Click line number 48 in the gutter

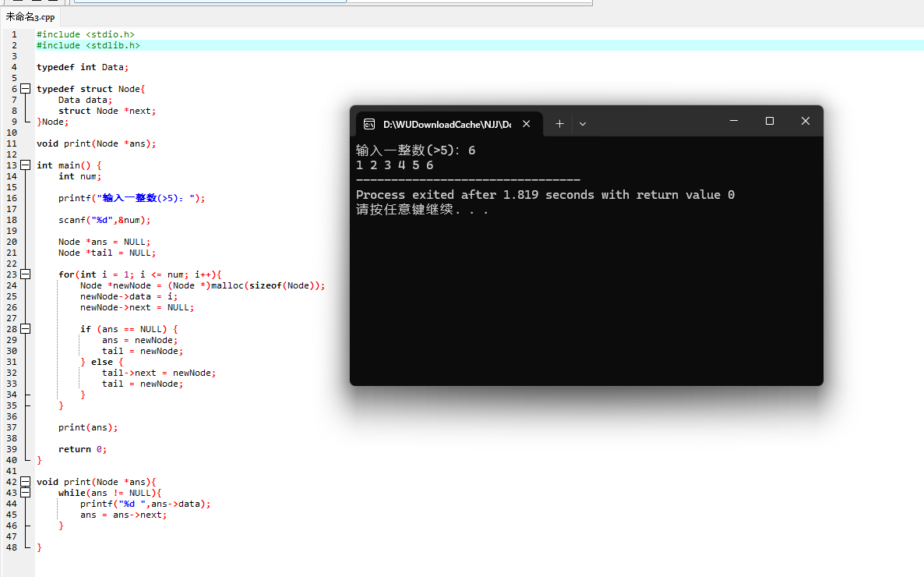tap(12, 547)
